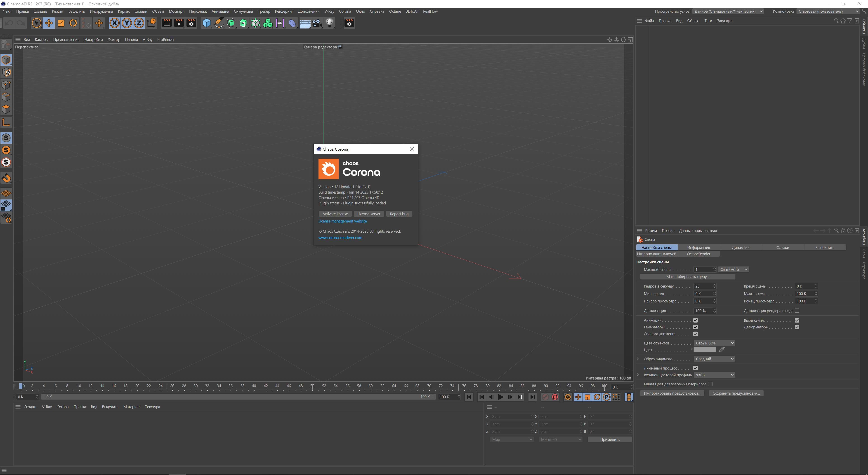Open the Сантиметр units dropdown
The height and width of the screenshot is (475, 868).
pos(734,269)
